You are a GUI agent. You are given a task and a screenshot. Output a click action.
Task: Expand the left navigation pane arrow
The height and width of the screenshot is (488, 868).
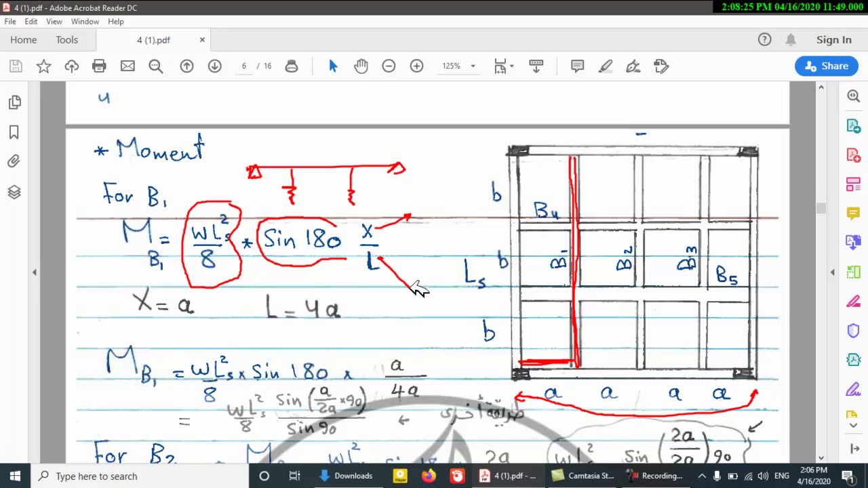pyautogui.click(x=35, y=272)
